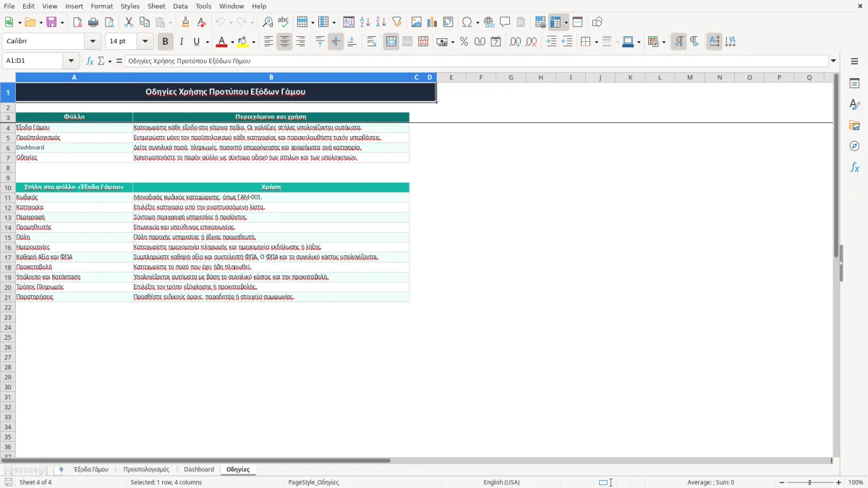
Task: Open the font color dropdown arrow
Action: [231, 42]
